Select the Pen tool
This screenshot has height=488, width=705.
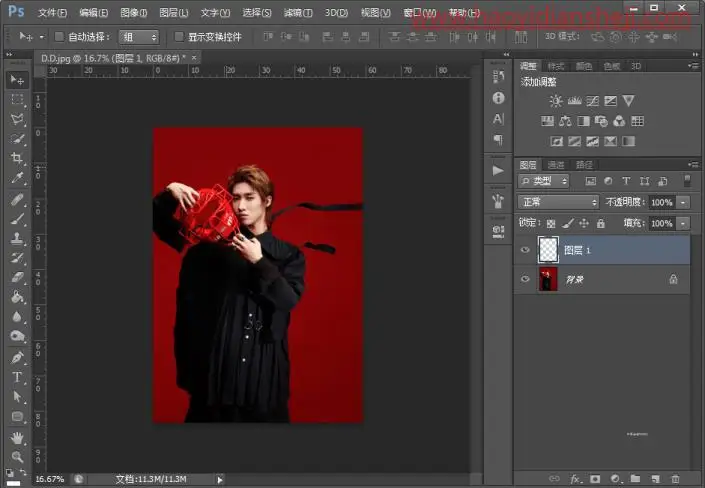click(17, 358)
